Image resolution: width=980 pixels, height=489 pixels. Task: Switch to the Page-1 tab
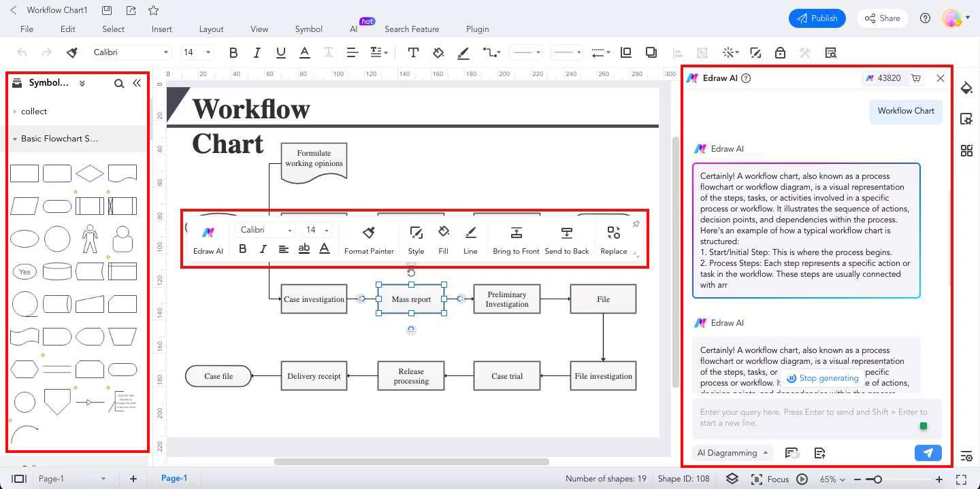174,478
